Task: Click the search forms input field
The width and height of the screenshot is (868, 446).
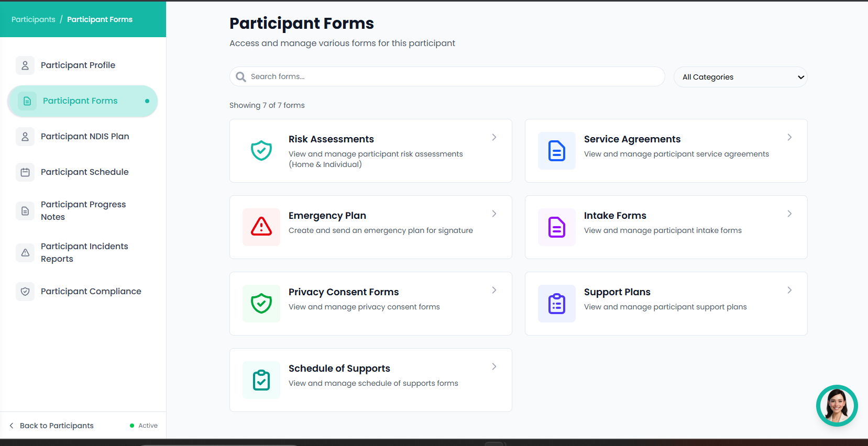Action: click(x=446, y=76)
